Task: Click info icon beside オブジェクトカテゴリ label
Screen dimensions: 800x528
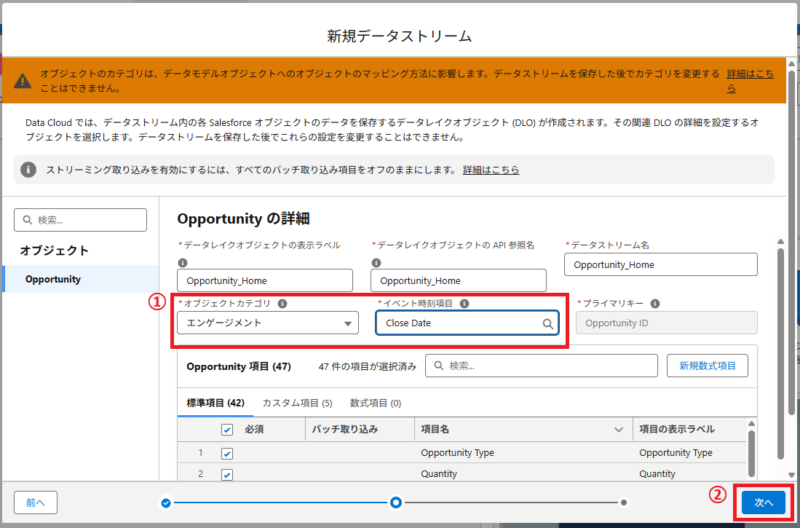Action: click(x=282, y=303)
